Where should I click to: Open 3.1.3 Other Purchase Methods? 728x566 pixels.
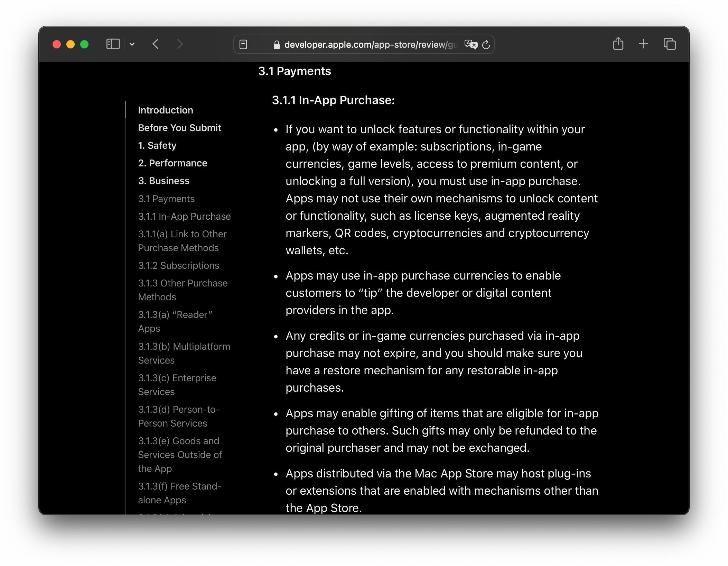point(183,290)
